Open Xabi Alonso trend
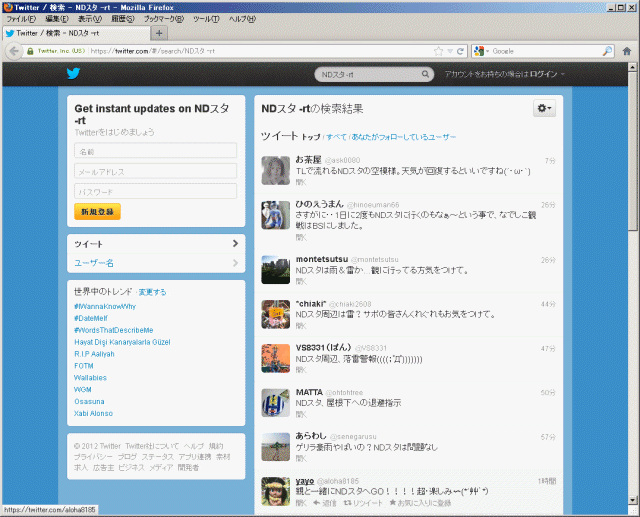This screenshot has width=640, height=517. tap(93, 413)
